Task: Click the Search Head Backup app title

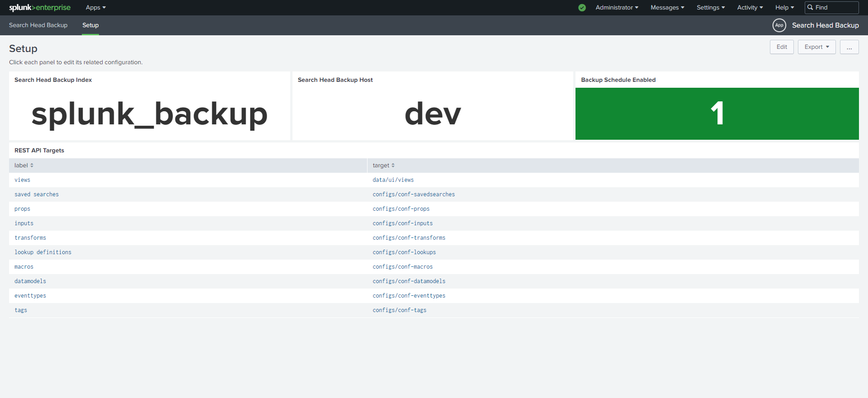Action: [x=825, y=25]
